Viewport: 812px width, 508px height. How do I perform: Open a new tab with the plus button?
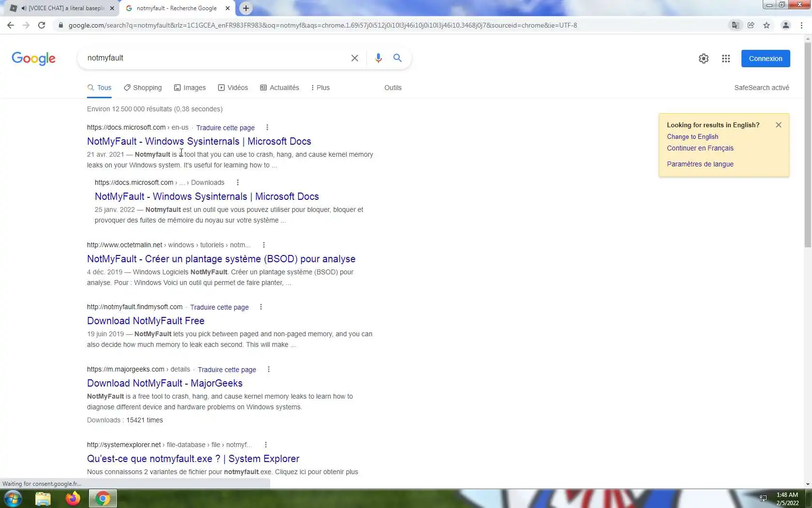pyautogui.click(x=246, y=8)
